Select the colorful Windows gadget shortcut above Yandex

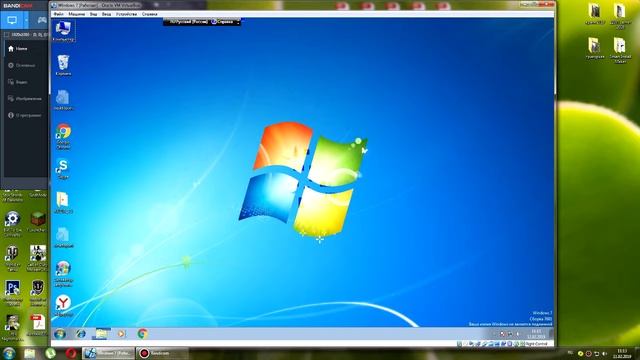tap(63, 273)
